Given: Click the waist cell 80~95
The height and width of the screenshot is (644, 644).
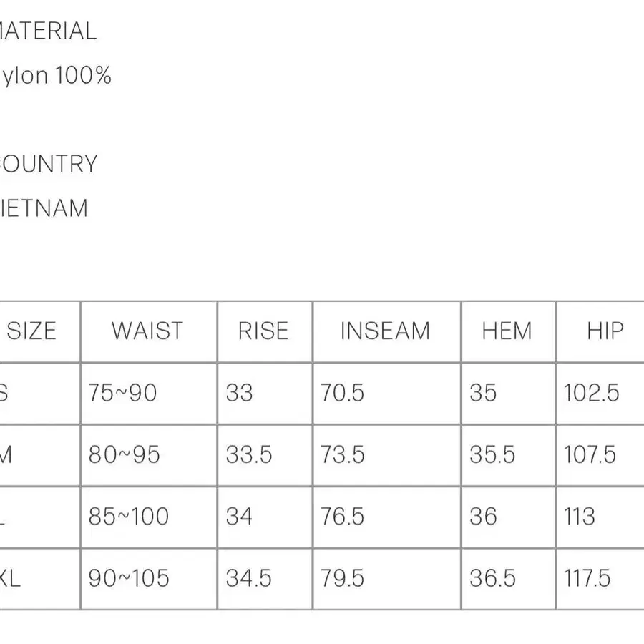Looking at the screenshot, I should point(124,455).
